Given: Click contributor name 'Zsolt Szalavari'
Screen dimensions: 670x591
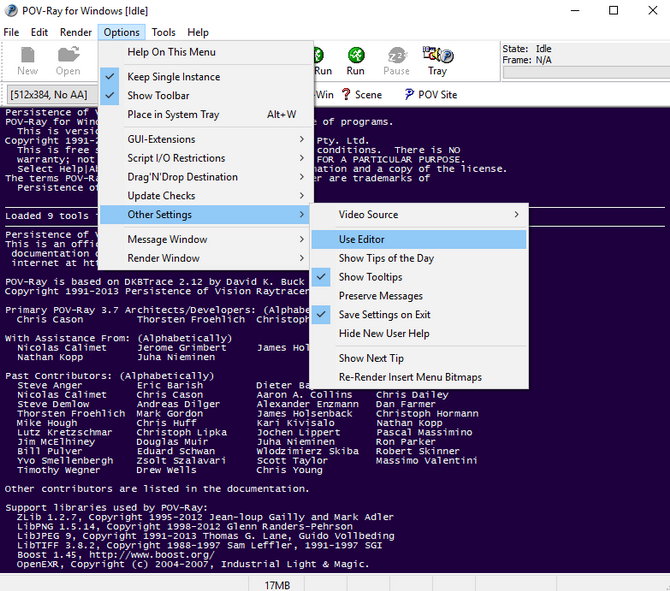Looking at the screenshot, I should tap(181, 460).
